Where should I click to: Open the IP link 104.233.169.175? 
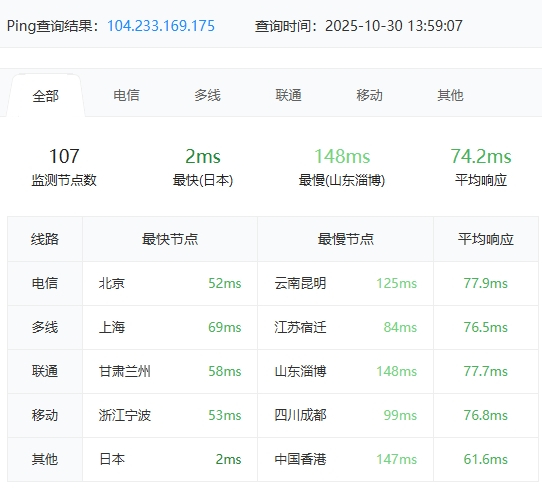[x=161, y=26]
